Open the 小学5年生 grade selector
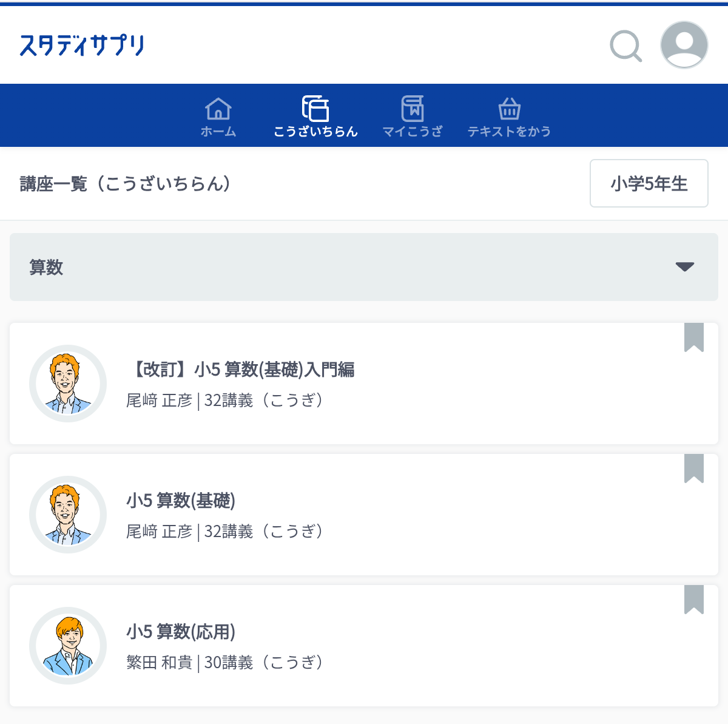This screenshot has width=728, height=724. [649, 183]
